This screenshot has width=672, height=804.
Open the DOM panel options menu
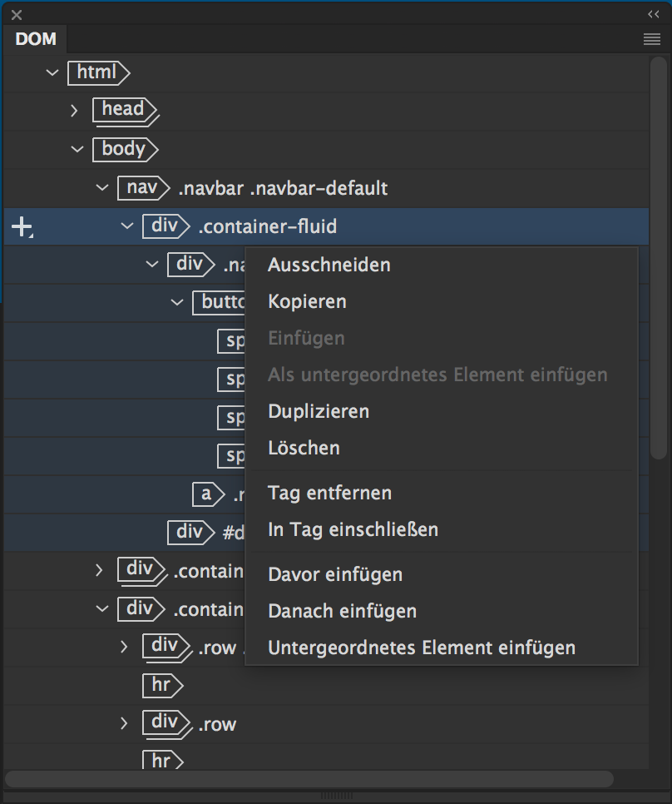[x=651, y=39]
